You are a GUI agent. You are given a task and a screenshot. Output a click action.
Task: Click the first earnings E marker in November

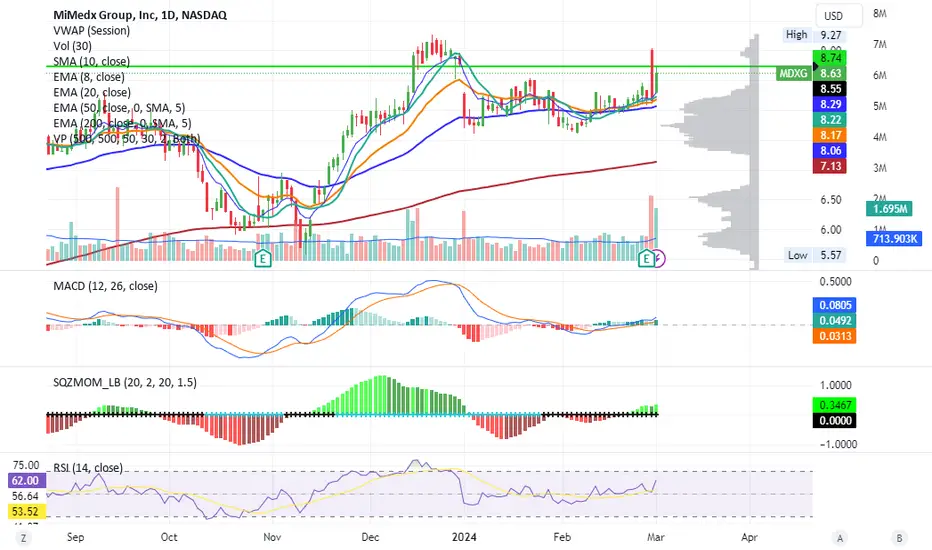263,259
